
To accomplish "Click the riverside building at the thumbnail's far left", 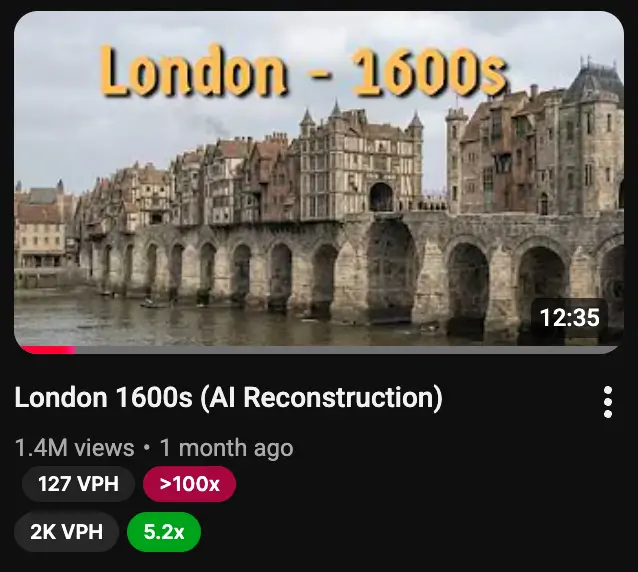I will coord(41,228).
